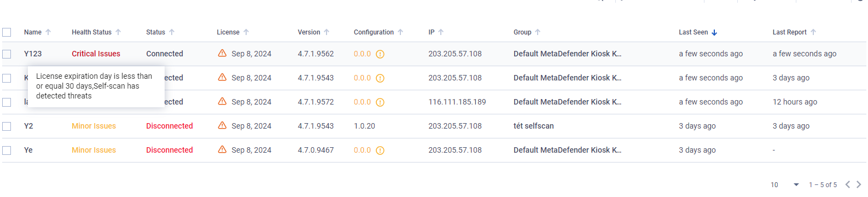
Task: Click Critical Issues health status
Action: (96, 54)
